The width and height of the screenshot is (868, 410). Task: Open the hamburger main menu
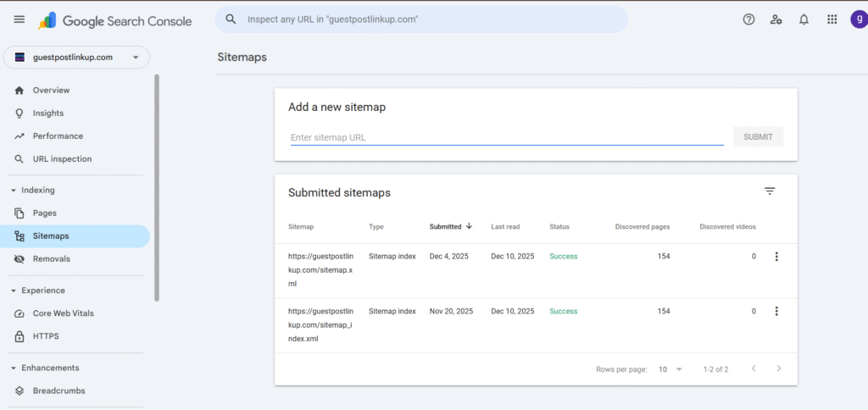coord(19,19)
